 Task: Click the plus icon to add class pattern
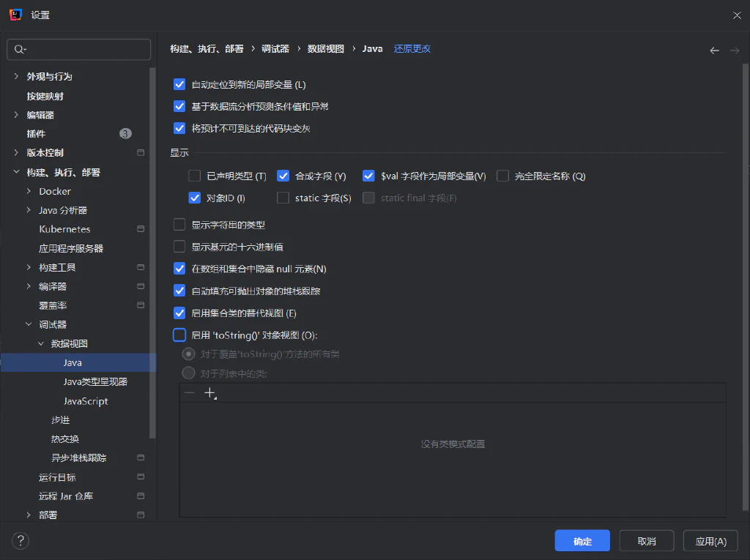pyautogui.click(x=210, y=393)
